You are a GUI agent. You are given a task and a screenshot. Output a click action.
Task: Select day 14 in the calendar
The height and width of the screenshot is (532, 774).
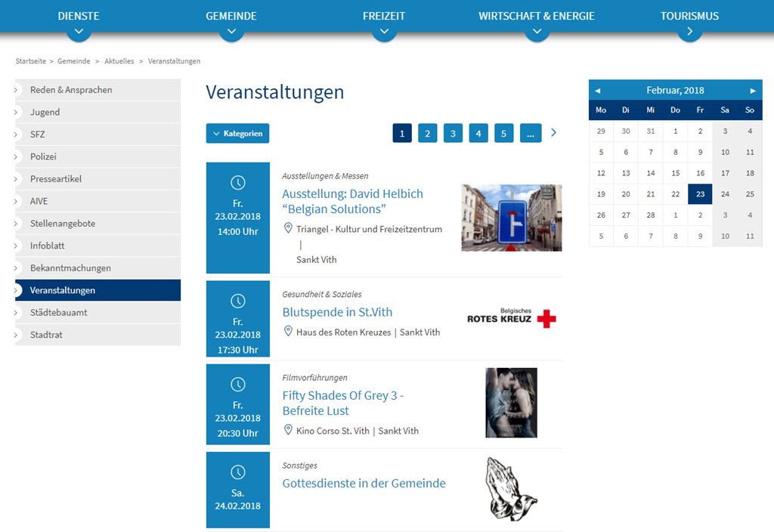pyautogui.click(x=651, y=173)
